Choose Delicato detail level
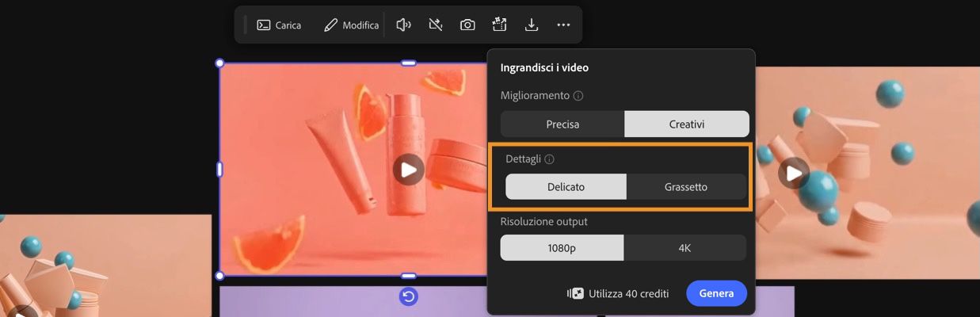The height and width of the screenshot is (317, 980). 566,187
